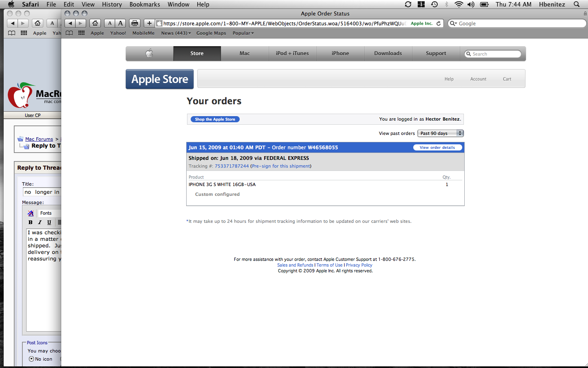
Task: Click View order details button
Action: tap(437, 148)
